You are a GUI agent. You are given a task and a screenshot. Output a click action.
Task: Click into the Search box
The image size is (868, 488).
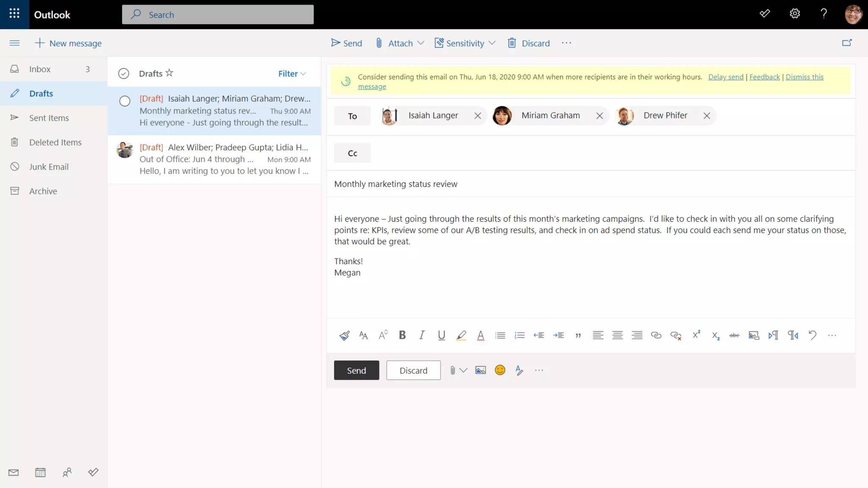click(218, 15)
